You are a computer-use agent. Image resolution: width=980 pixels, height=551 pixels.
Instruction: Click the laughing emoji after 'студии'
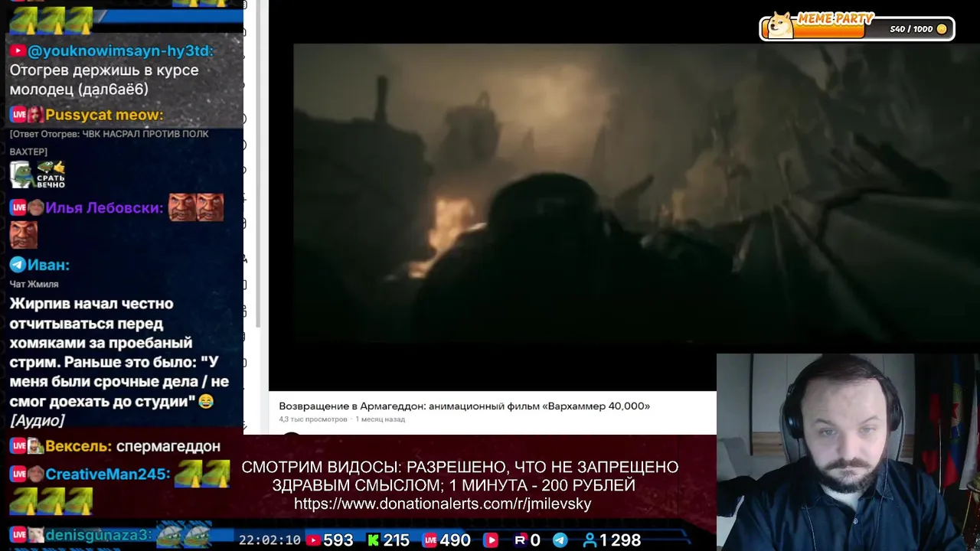point(205,401)
